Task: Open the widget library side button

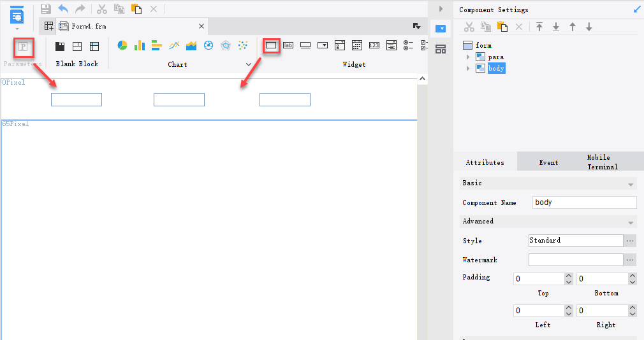Action: coord(441,49)
